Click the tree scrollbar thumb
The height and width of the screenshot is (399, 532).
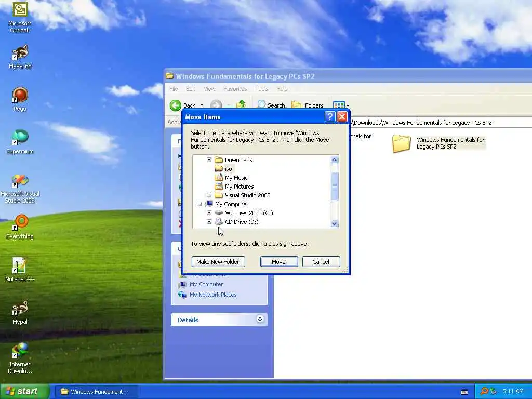tap(334, 187)
